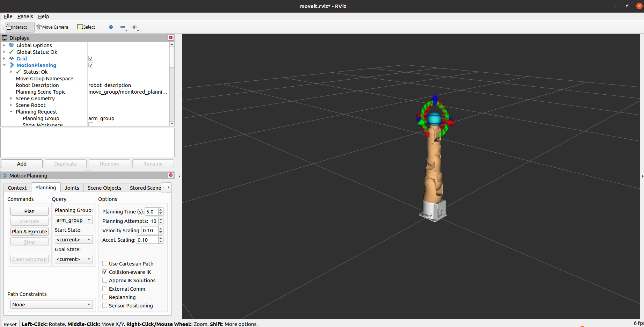Click the Planning Time value field
The height and width of the screenshot is (327, 644).
(151, 211)
